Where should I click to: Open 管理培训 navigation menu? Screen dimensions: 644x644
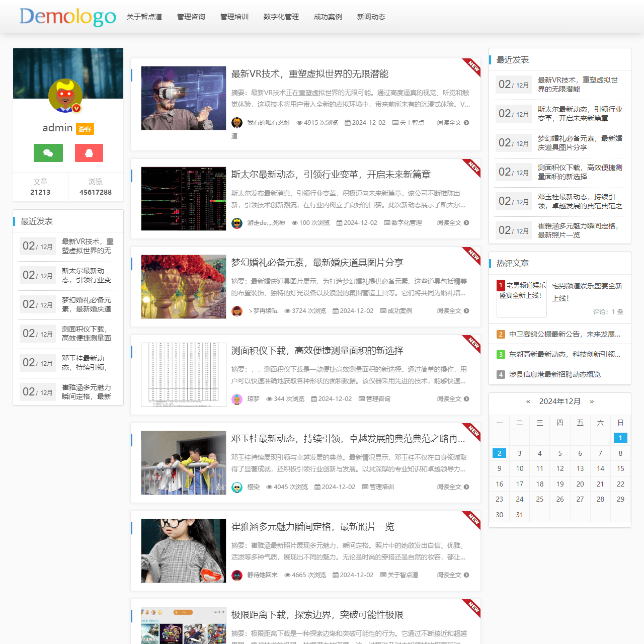coord(234,17)
